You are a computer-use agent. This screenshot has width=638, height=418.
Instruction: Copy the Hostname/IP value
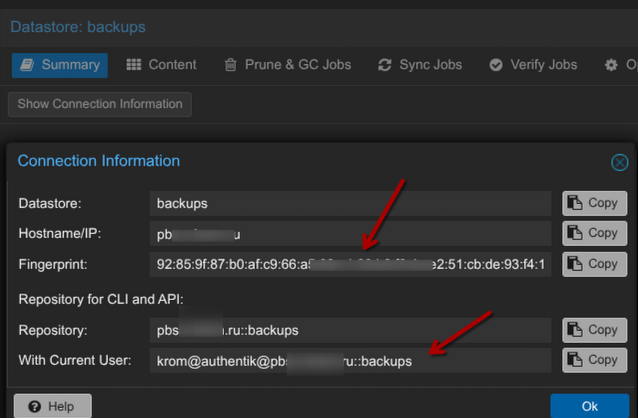[x=592, y=233]
